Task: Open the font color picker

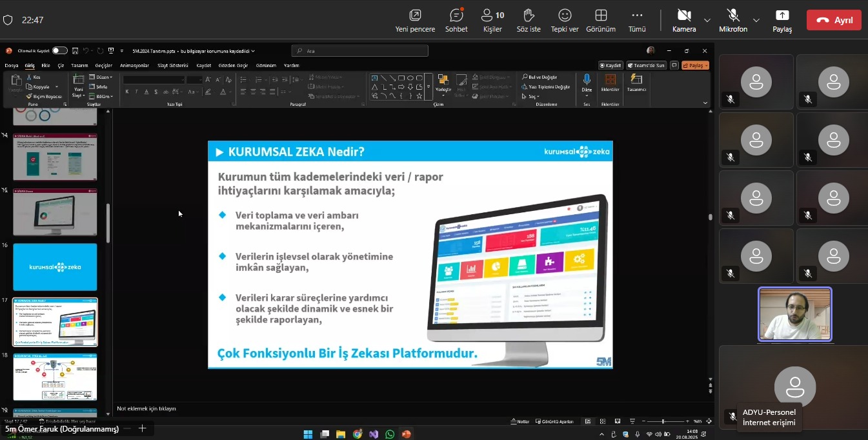Action: [225, 92]
